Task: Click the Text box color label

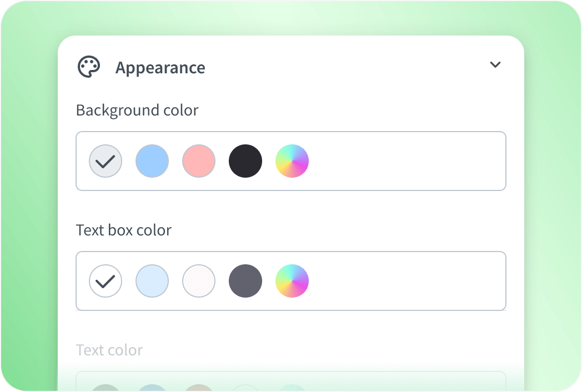Action: [x=124, y=230]
